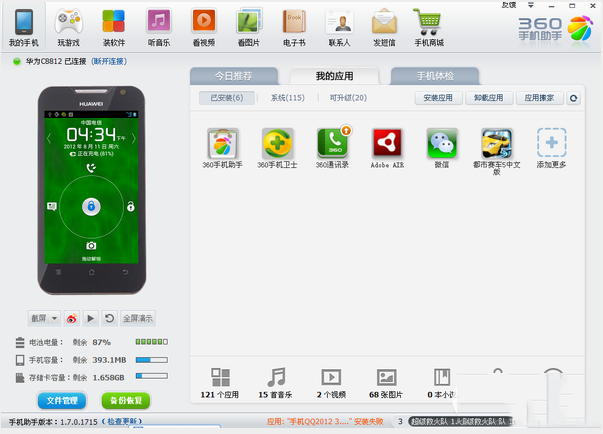Open the 联系人 contacts section
The width and height of the screenshot is (603, 434).
[339, 28]
